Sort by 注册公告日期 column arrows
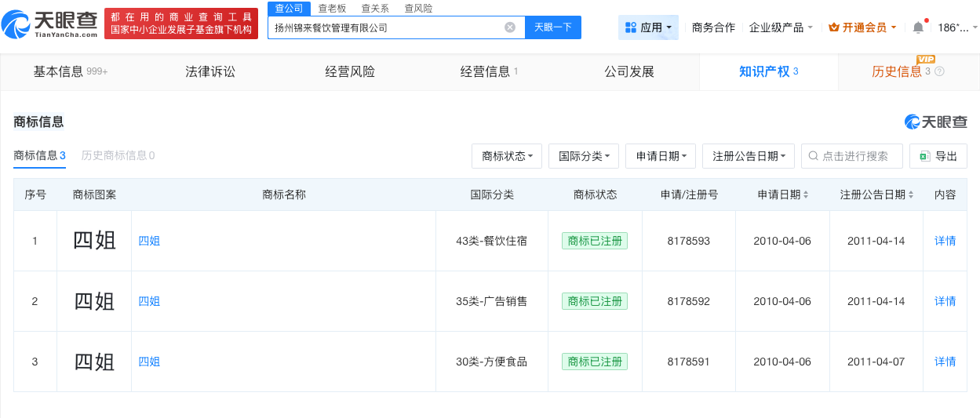This screenshot has width=980, height=418. (x=910, y=195)
